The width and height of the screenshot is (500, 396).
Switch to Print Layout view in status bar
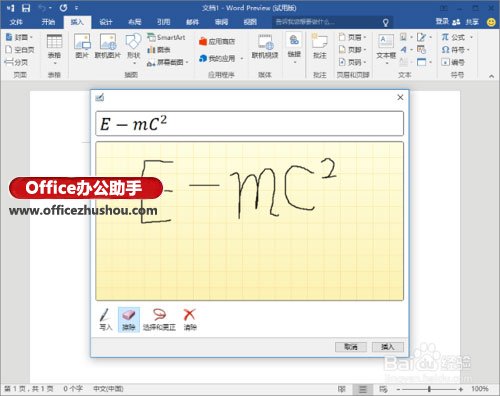363,389
